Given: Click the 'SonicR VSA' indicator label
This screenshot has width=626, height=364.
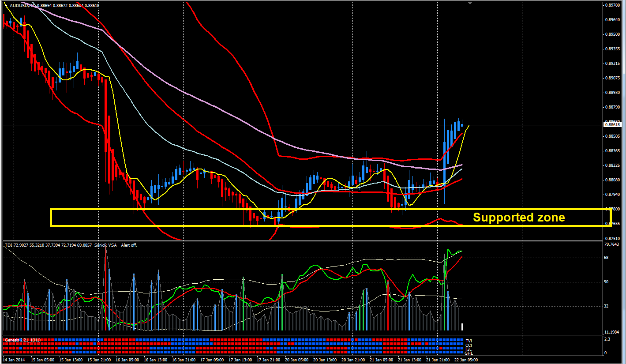Looking at the screenshot, I should click(x=106, y=245).
